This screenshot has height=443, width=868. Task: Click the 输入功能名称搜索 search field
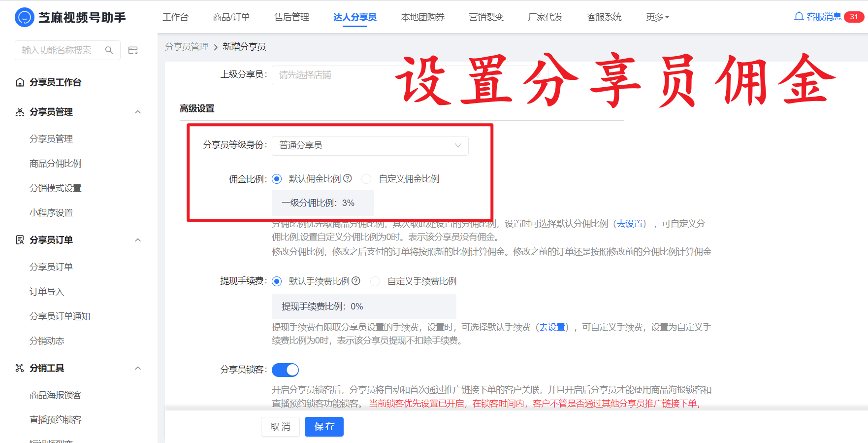pyautogui.click(x=67, y=50)
